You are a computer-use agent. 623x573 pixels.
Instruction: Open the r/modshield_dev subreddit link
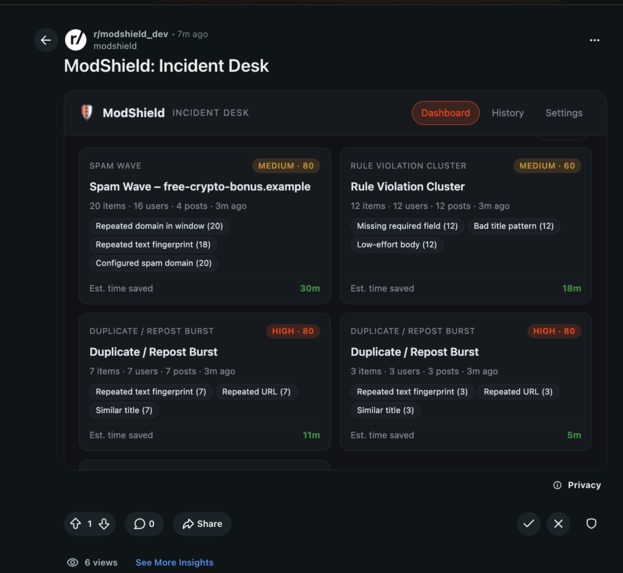[x=131, y=34]
